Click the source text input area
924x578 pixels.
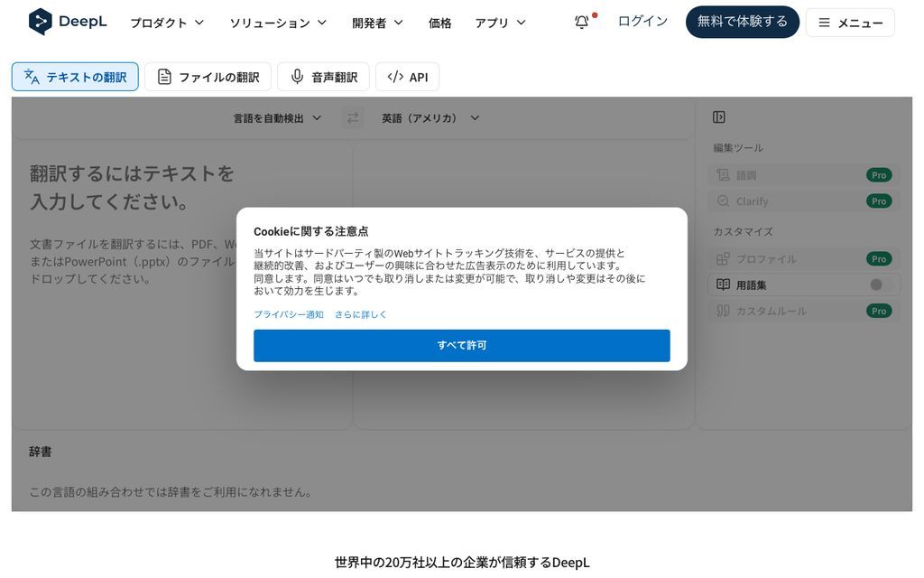[182, 283]
